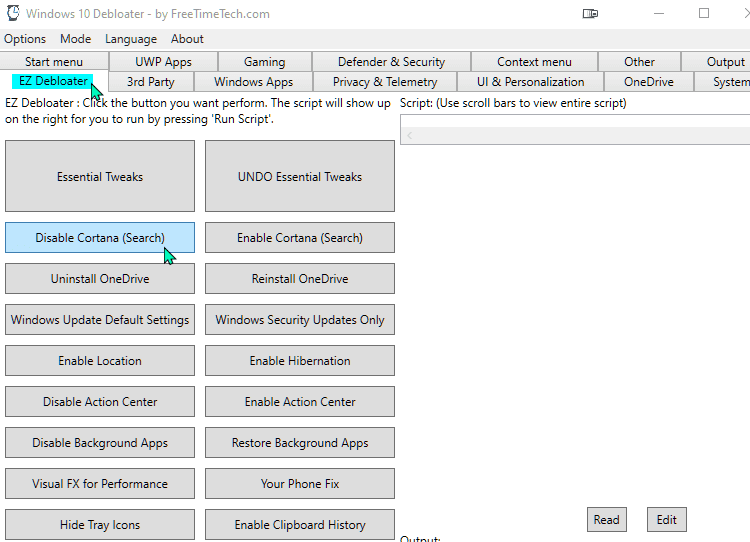Click the script box left scroll arrow

tap(409, 136)
